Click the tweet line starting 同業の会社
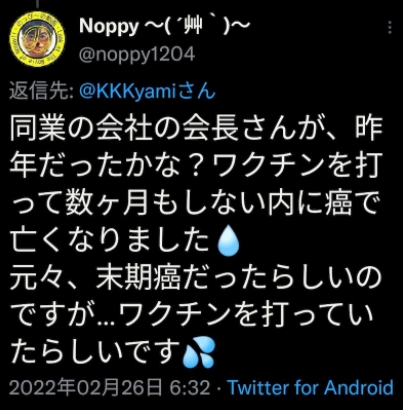The image size is (403, 410). [196, 128]
